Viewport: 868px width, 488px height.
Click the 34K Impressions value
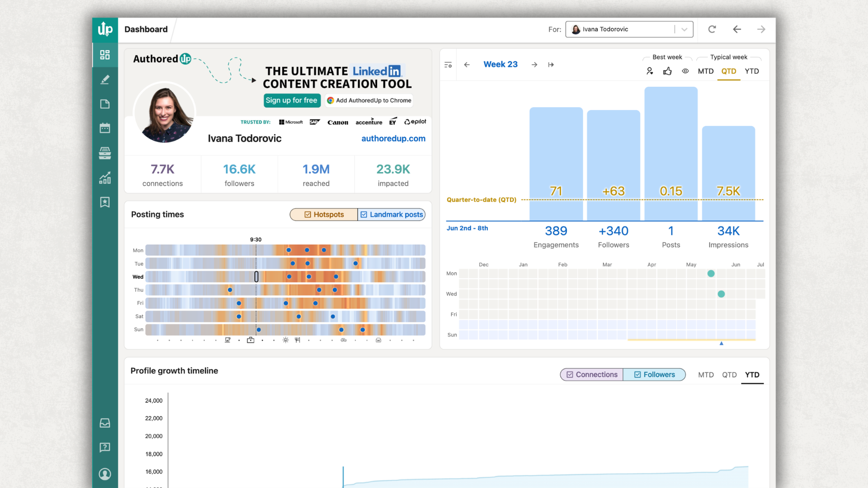coord(728,231)
